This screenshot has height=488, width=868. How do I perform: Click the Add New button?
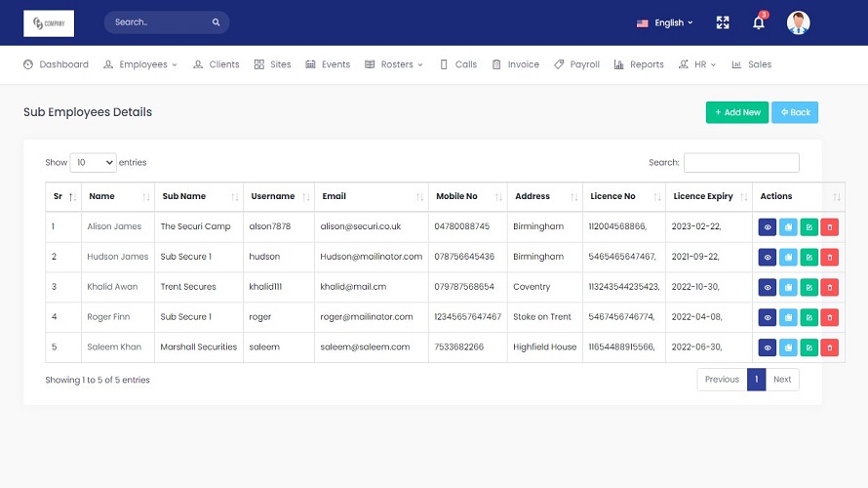coord(737,112)
